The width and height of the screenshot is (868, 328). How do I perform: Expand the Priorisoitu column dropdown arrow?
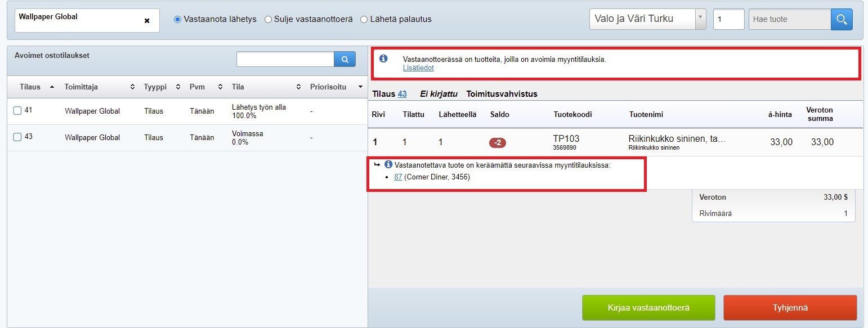(360, 87)
